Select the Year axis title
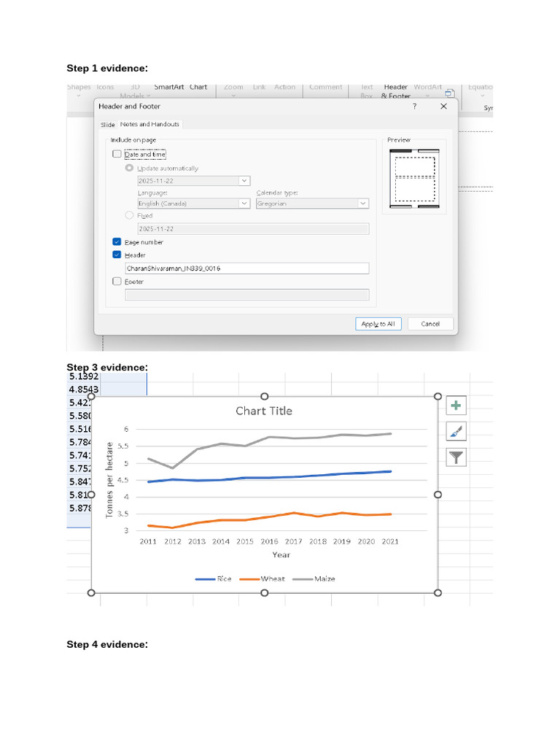The height and width of the screenshot is (747, 560). point(281,554)
